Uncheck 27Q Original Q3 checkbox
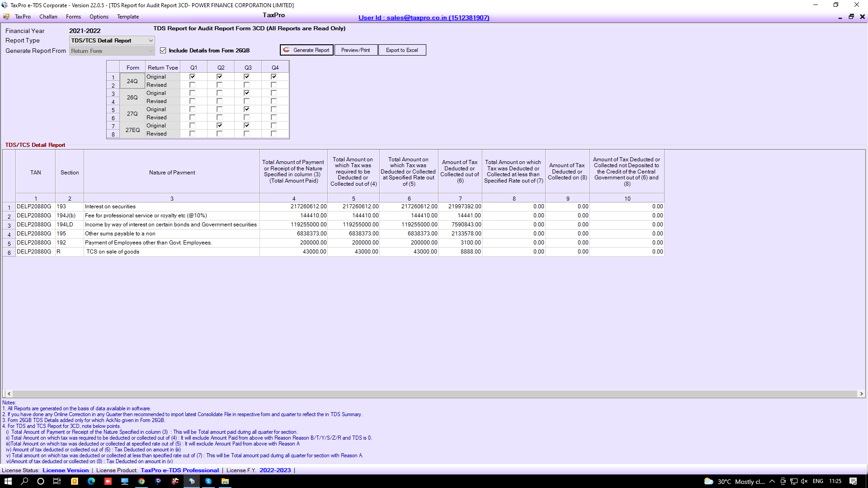 pos(247,109)
